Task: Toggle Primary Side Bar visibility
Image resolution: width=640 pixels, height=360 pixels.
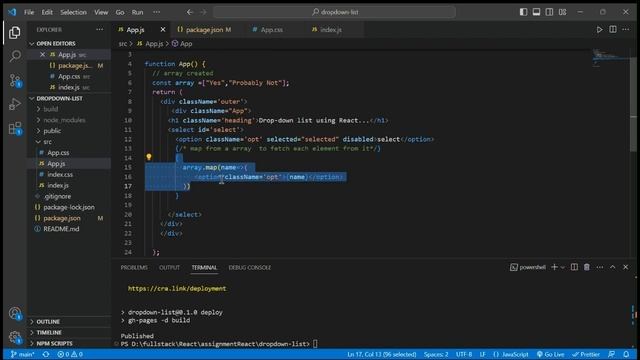Action: pyautogui.click(x=523, y=12)
